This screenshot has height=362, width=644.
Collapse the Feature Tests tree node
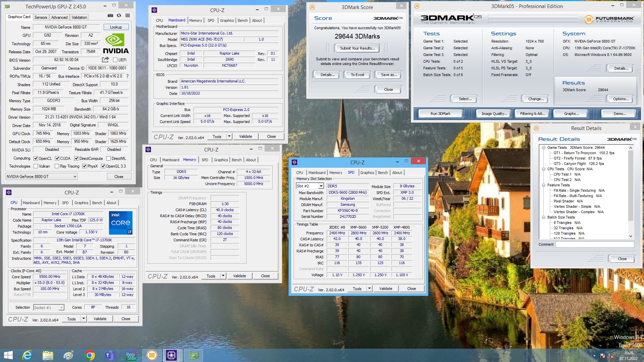click(x=543, y=185)
